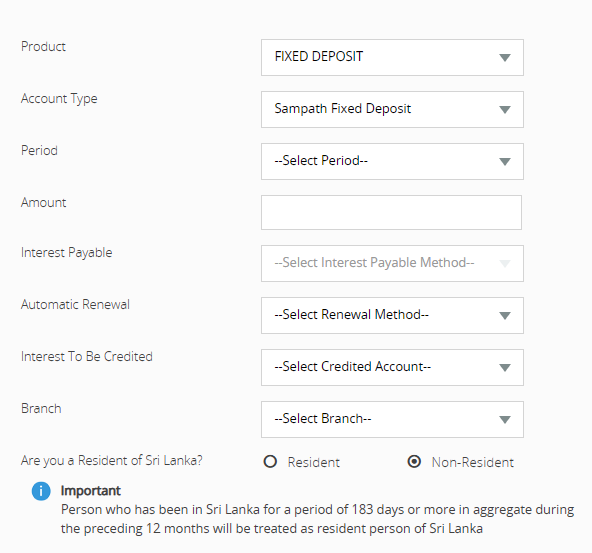Open the FIXED DEPOSIT product dropdown
592x553 pixels.
coord(392,57)
